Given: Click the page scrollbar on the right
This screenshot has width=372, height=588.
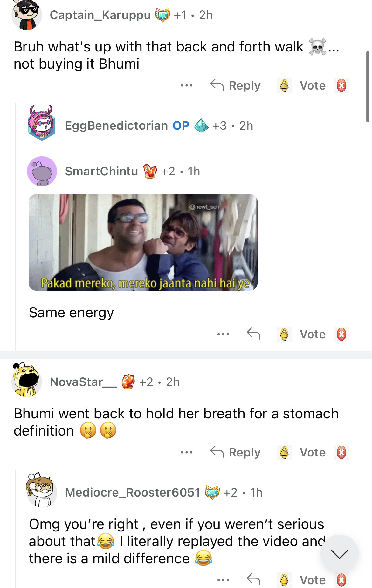Looking at the screenshot, I should (x=368, y=86).
